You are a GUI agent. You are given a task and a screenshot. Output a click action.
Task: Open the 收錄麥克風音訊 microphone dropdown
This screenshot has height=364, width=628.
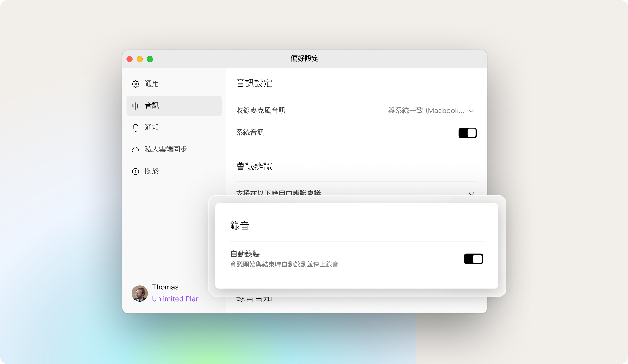tap(427, 111)
